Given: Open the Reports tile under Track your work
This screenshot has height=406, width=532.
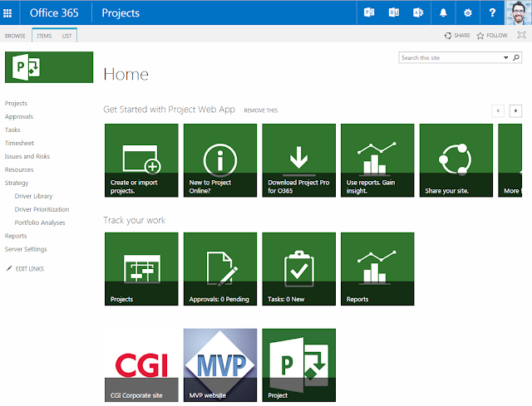Looking at the screenshot, I should 377,269.
